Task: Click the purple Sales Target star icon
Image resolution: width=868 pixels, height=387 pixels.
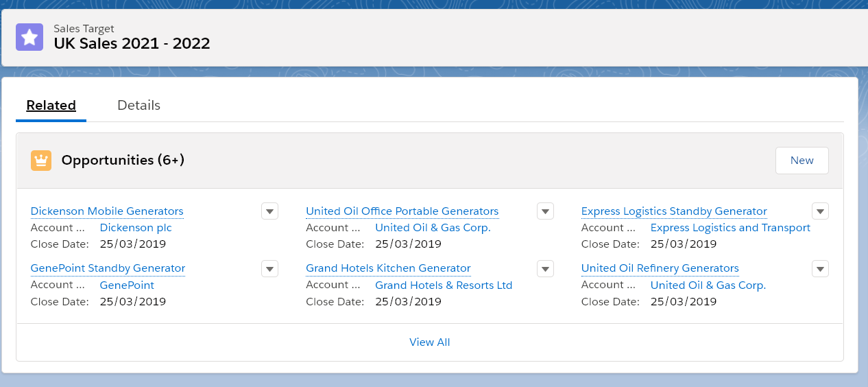Action: 29,37
